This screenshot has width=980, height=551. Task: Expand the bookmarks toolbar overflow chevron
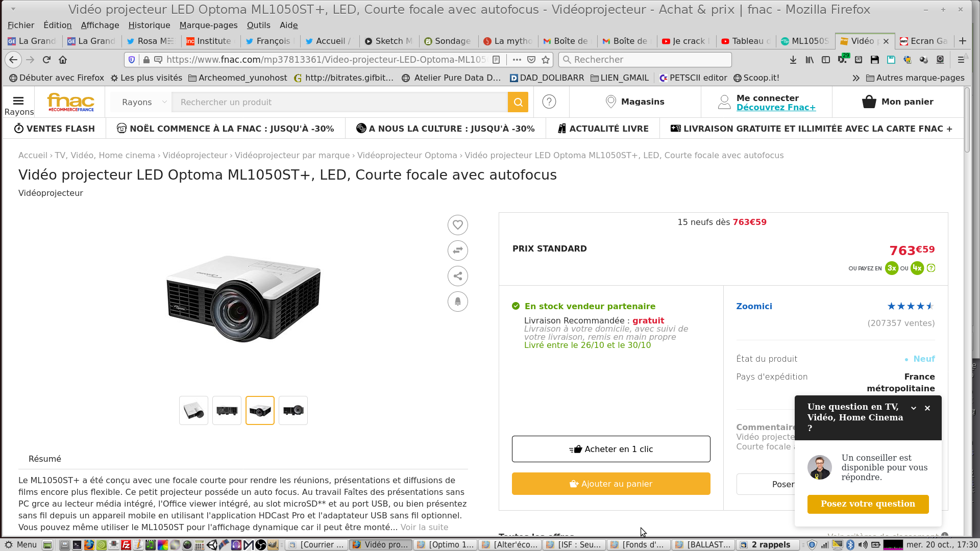855,78
